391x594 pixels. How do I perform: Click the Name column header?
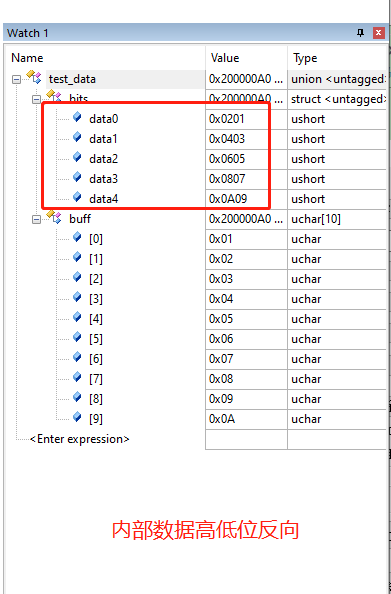105,58
